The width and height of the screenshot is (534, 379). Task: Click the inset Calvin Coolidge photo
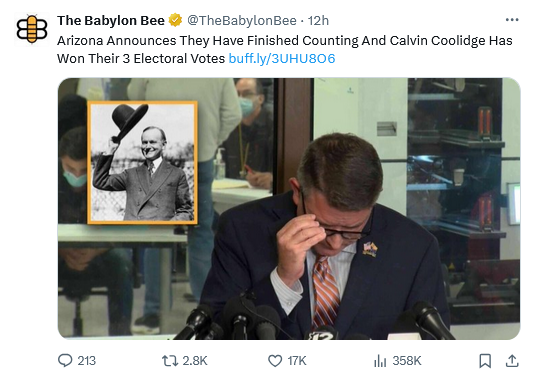142,162
